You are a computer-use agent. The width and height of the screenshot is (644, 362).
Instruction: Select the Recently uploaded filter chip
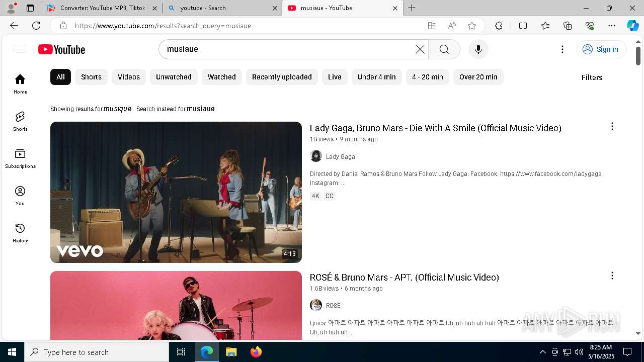click(282, 77)
